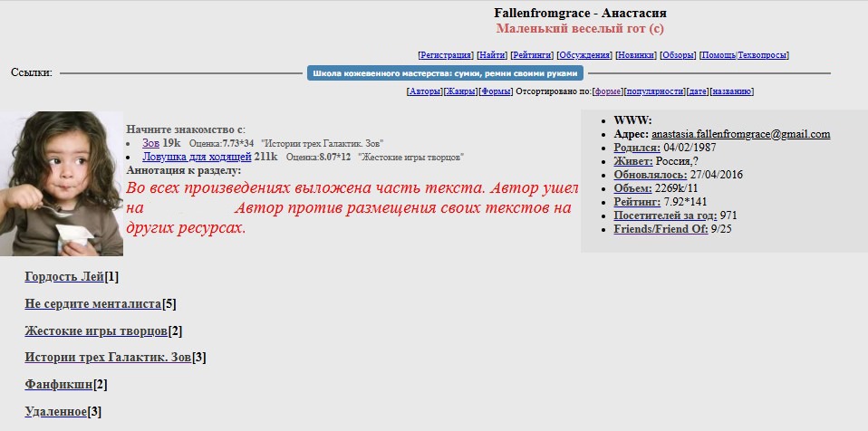Open the Новинки section
Image resolution: width=868 pixels, height=431 pixels.
[636, 55]
